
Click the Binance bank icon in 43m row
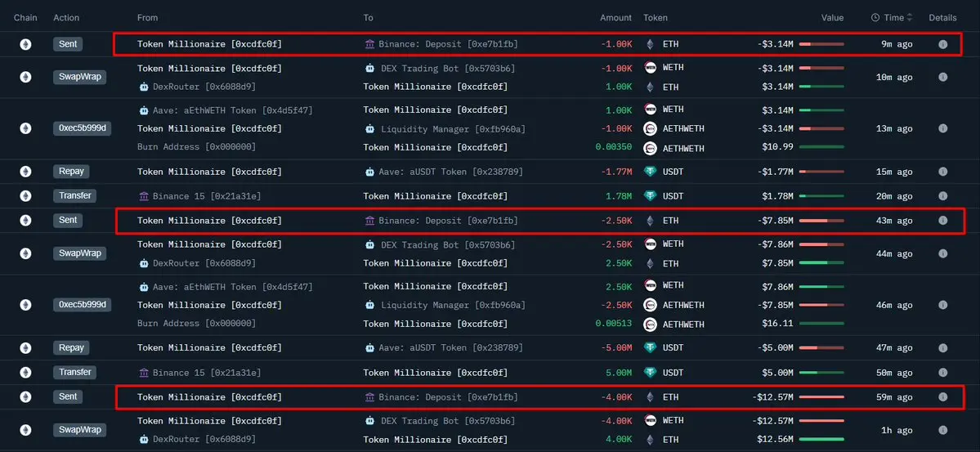pos(370,221)
